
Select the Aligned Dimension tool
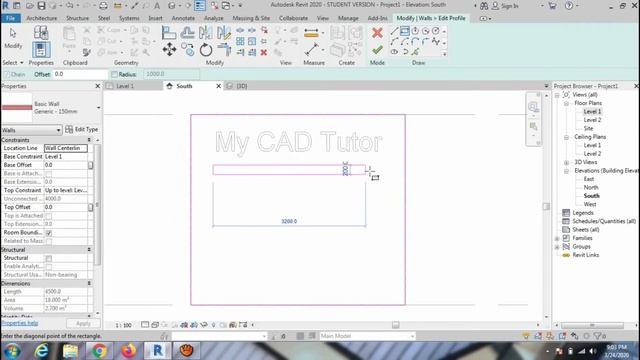(311, 33)
